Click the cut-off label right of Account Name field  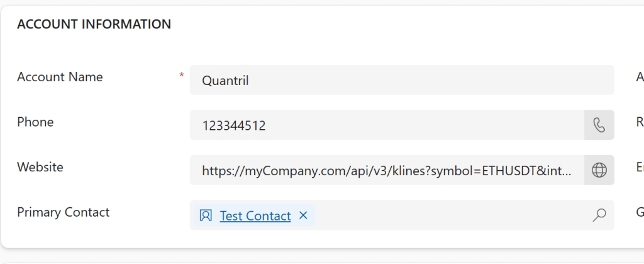point(640,77)
